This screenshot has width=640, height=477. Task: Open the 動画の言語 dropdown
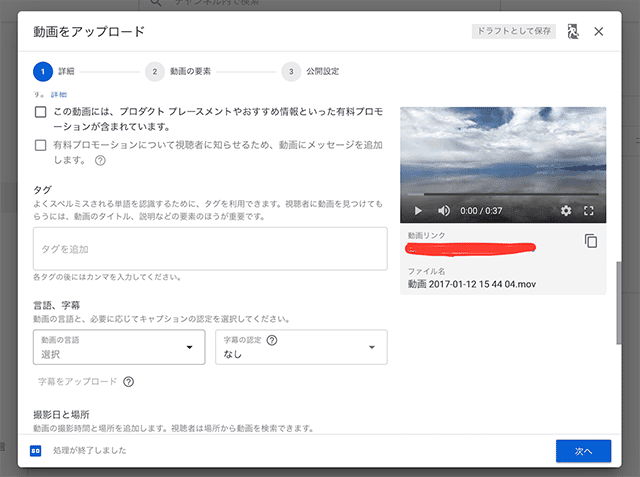click(119, 347)
